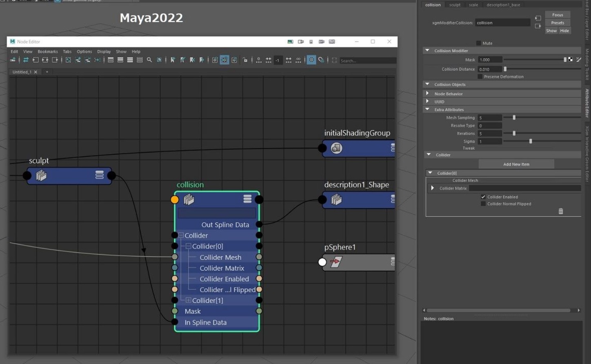Click the trash icon in the Collider[0] section
This screenshot has width=591, height=364.
(561, 211)
